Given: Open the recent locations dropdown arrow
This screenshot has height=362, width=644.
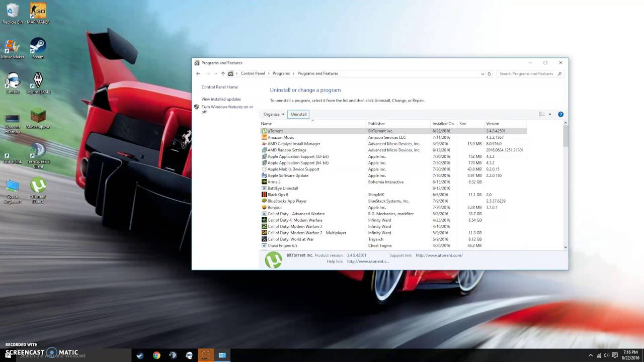Looking at the screenshot, I should coord(216,73).
